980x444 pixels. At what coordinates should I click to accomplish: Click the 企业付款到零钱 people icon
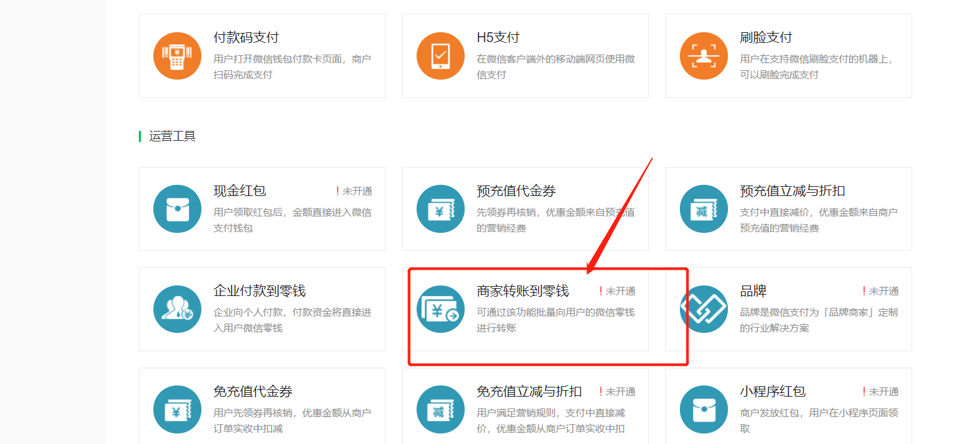click(178, 309)
